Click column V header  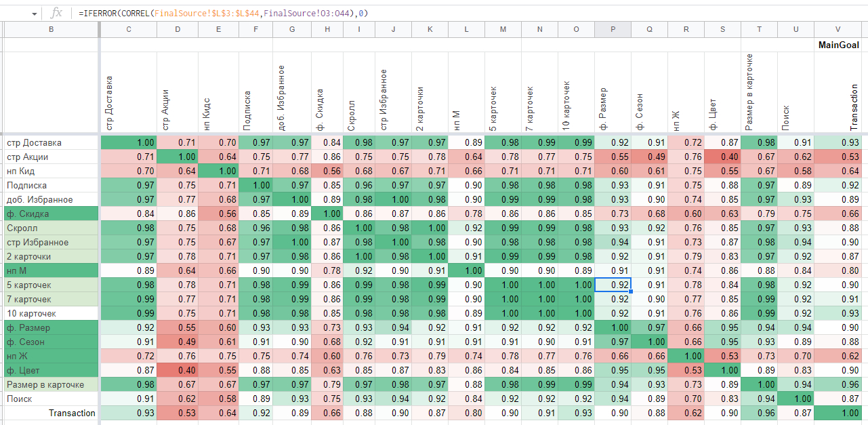click(838, 29)
